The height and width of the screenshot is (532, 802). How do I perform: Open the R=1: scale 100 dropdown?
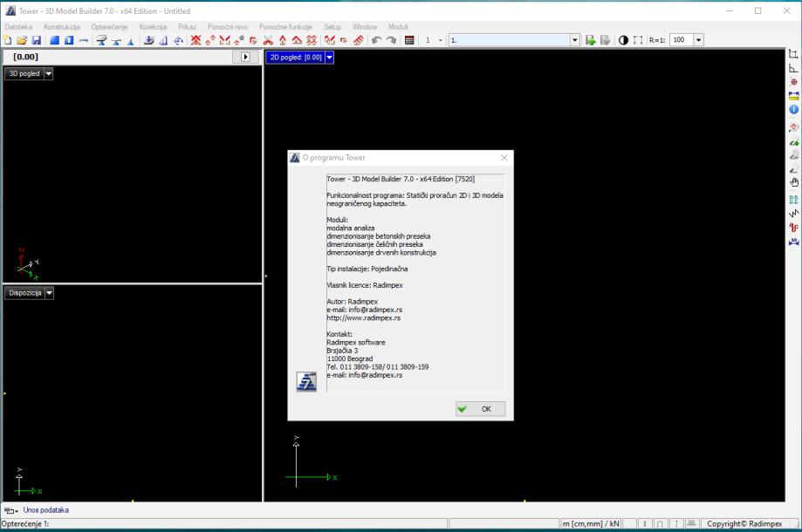[699, 40]
